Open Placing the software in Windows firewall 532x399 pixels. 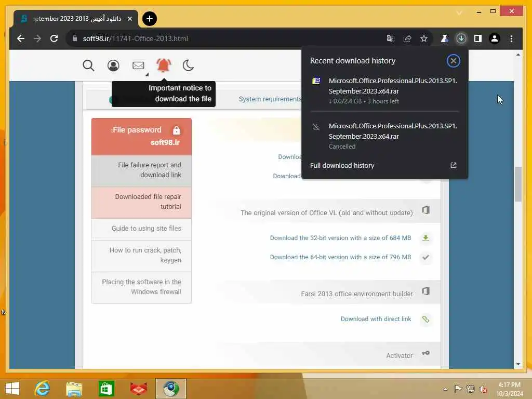coord(141,287)
